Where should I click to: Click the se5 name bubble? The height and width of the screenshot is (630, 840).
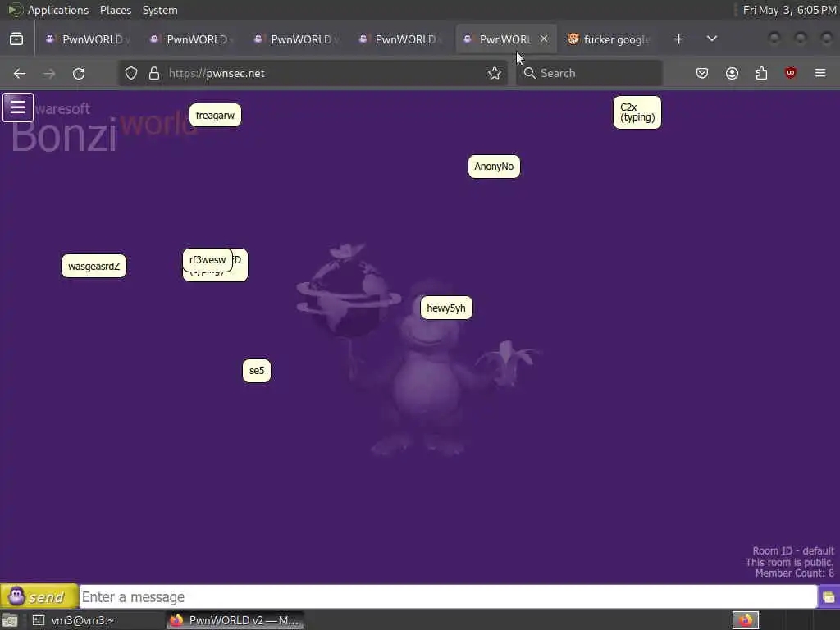(257, 370)
